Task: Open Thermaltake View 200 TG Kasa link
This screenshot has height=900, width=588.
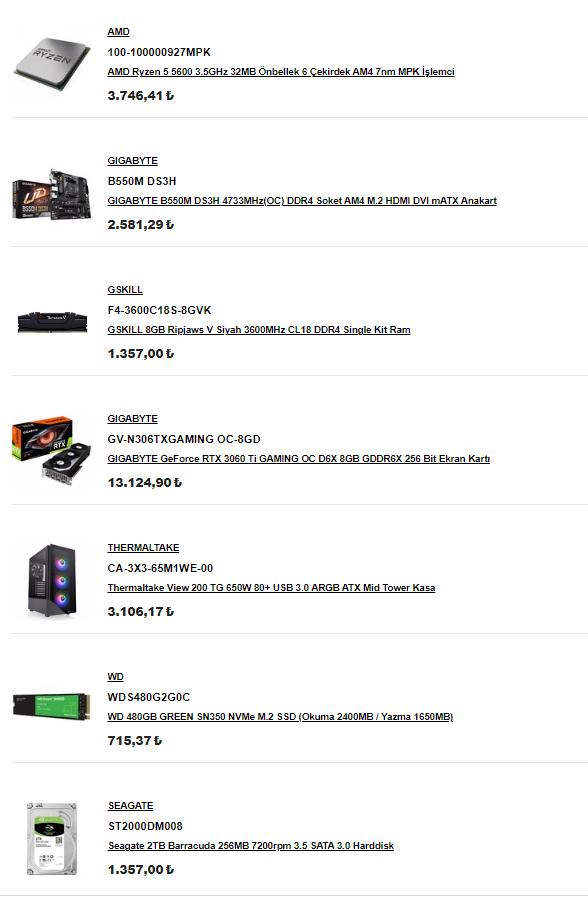Action: [x=271, y=588]
